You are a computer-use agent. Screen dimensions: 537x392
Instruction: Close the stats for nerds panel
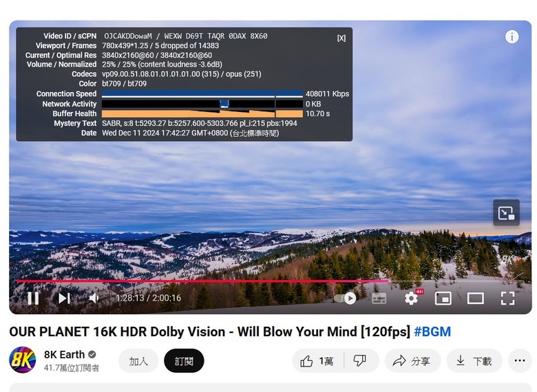[341, 38]
